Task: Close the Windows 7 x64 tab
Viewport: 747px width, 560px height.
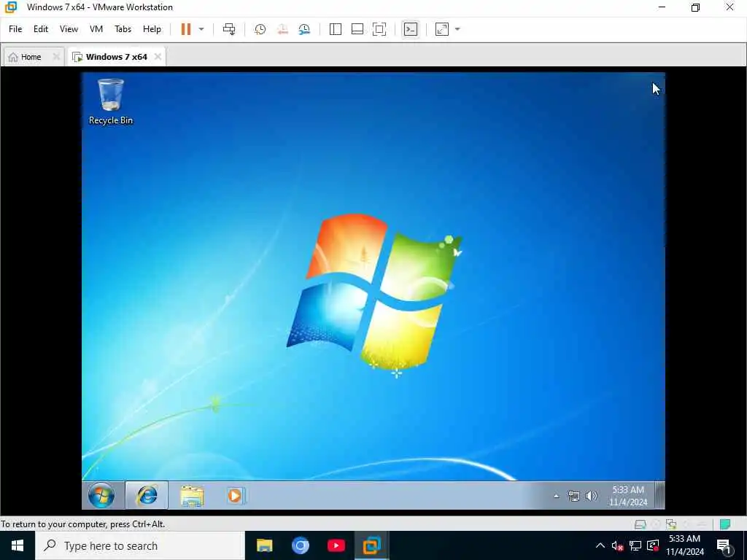Action: (x=158, y=57)
